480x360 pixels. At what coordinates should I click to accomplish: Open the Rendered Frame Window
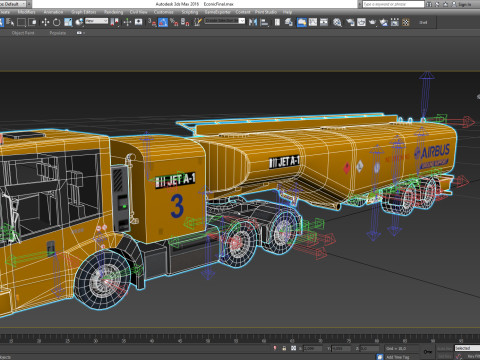[361, 22]
